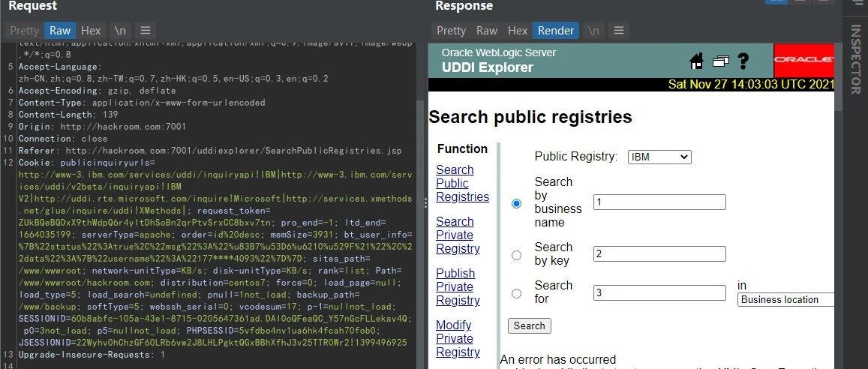
Task: Click the Referer header line
Action: click(x=210, y=151)
